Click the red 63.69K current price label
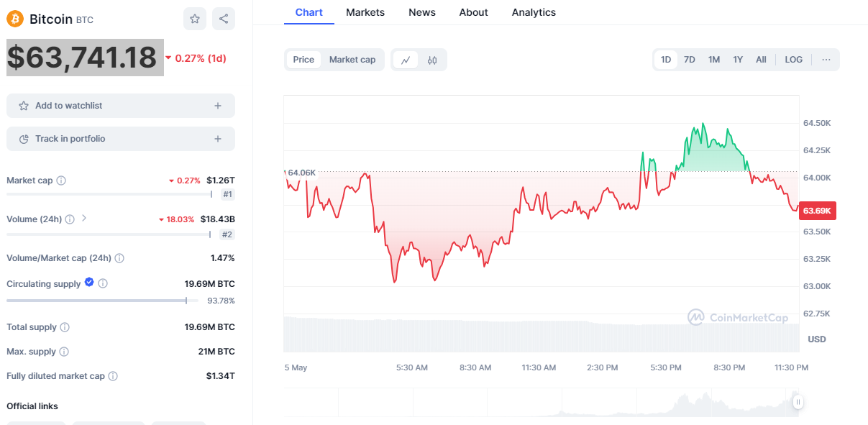868x425 pixels. click(x=818, y=211)
